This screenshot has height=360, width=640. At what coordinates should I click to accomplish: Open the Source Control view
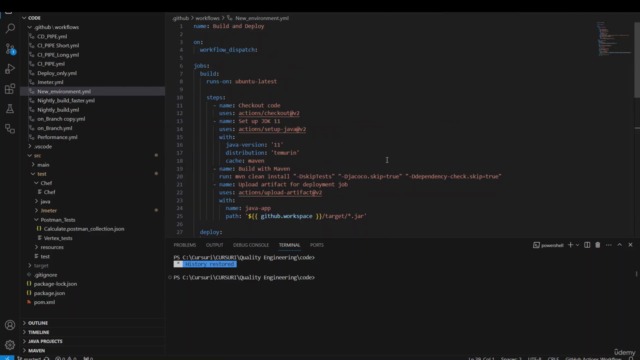(10, 49)
